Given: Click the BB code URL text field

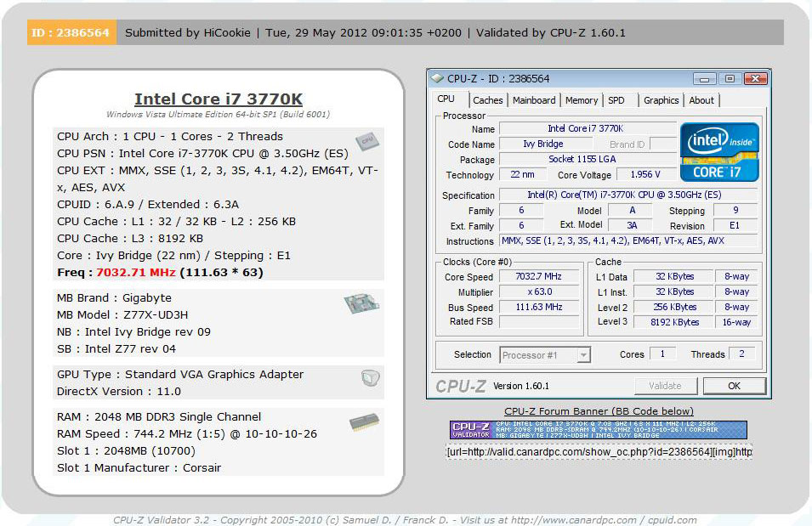Looking at the screenshot, I should click(599, 452).
